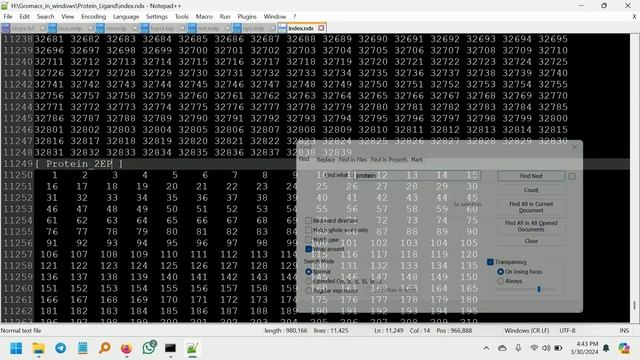Click the Find Next button
Image resolution: width=640 pixels, height=360 pixels.
(x=531, y=176)
